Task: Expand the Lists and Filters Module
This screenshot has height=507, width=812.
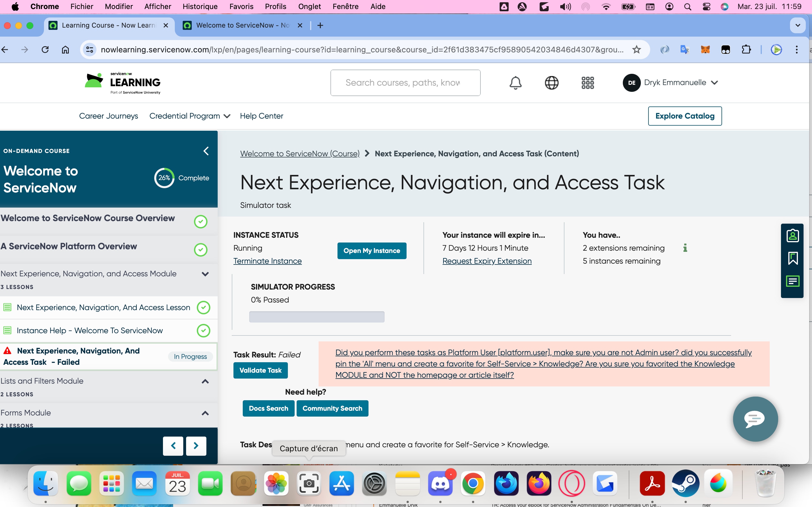Action: [x=205, y=381]
